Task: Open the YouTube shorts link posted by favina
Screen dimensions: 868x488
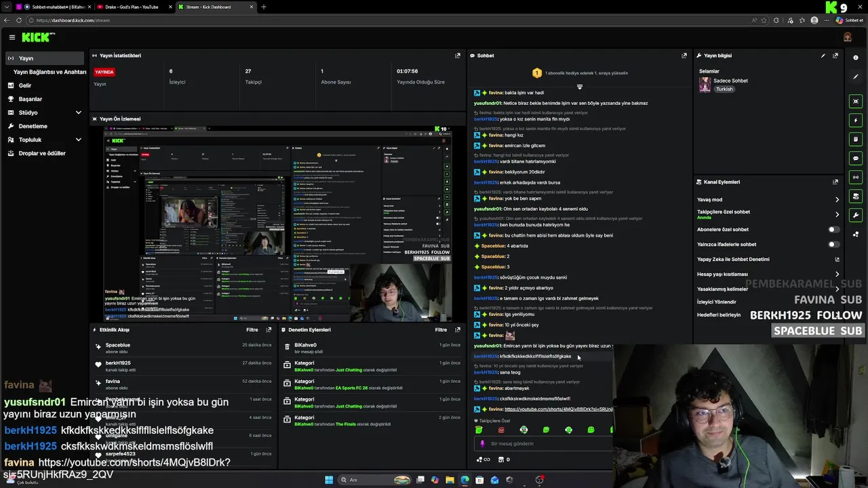Action: pos(558,409)
